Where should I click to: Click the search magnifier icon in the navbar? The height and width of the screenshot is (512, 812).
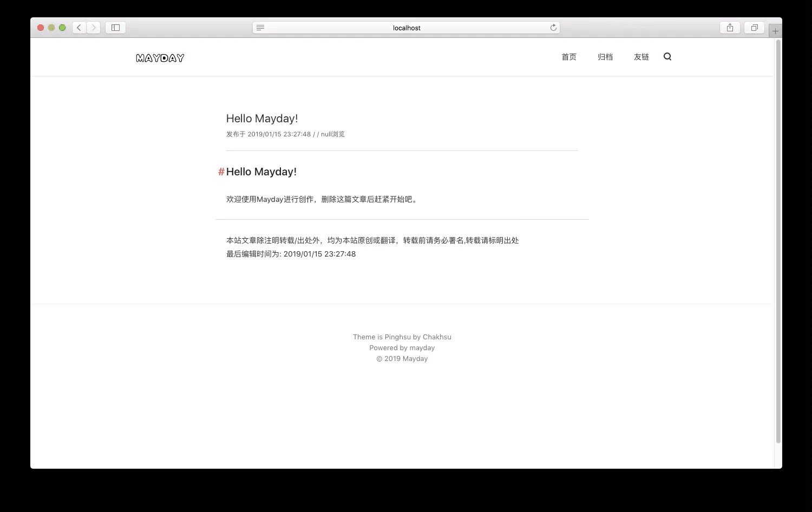point(667,56)
